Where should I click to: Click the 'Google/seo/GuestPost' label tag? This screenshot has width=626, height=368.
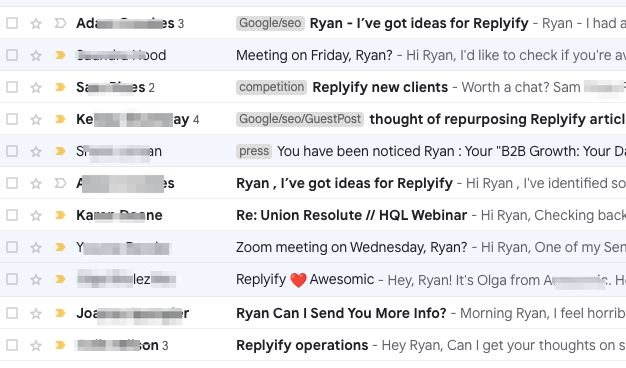click(x=300, y=119)
